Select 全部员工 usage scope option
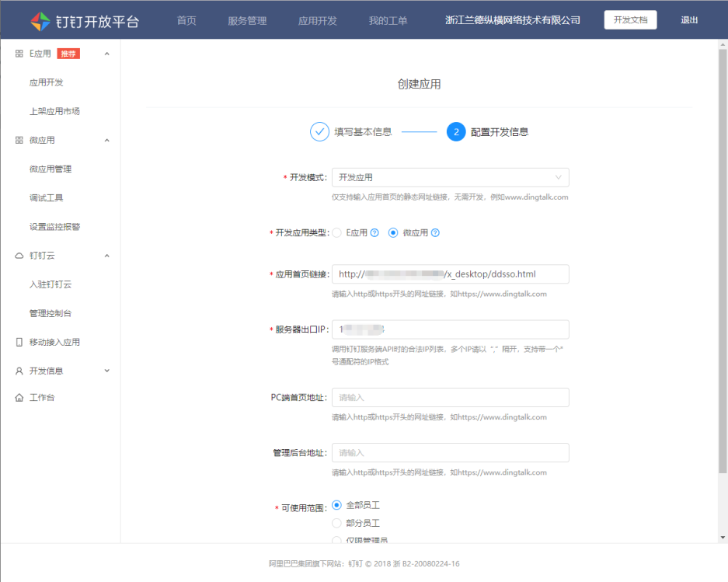Image resolution: width=728 pixels, height=582 pixels. point(337,505)
